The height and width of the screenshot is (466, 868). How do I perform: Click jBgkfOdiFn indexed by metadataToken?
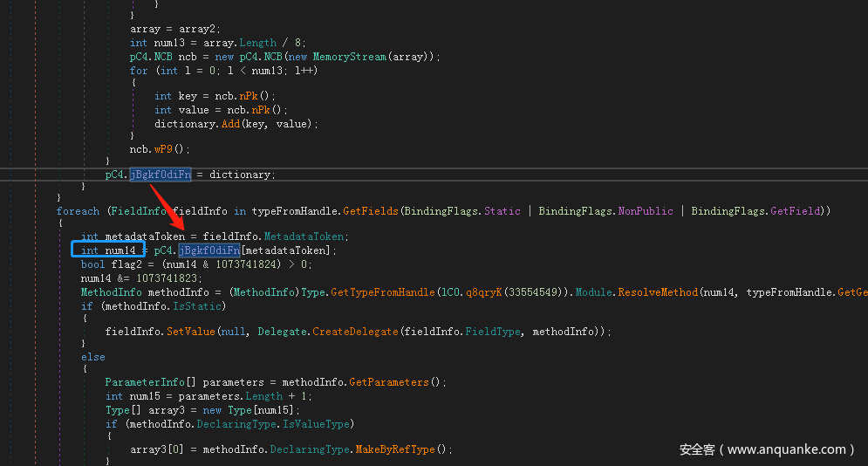tap(209, 250)
